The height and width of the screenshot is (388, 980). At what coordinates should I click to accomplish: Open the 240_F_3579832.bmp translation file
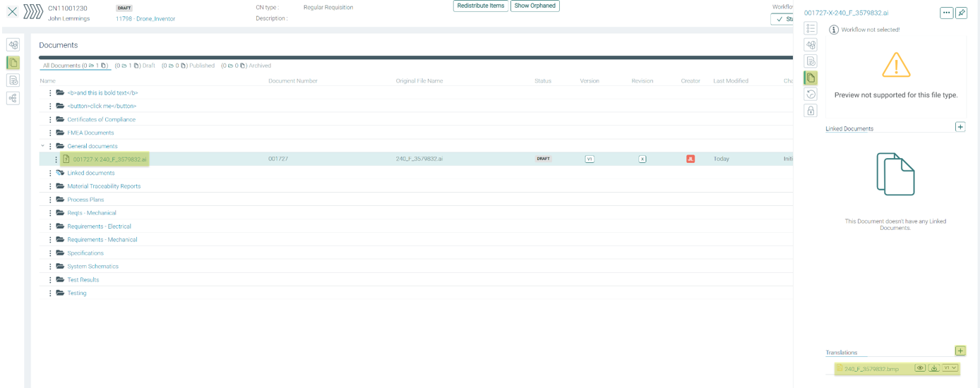click(871, 369)
